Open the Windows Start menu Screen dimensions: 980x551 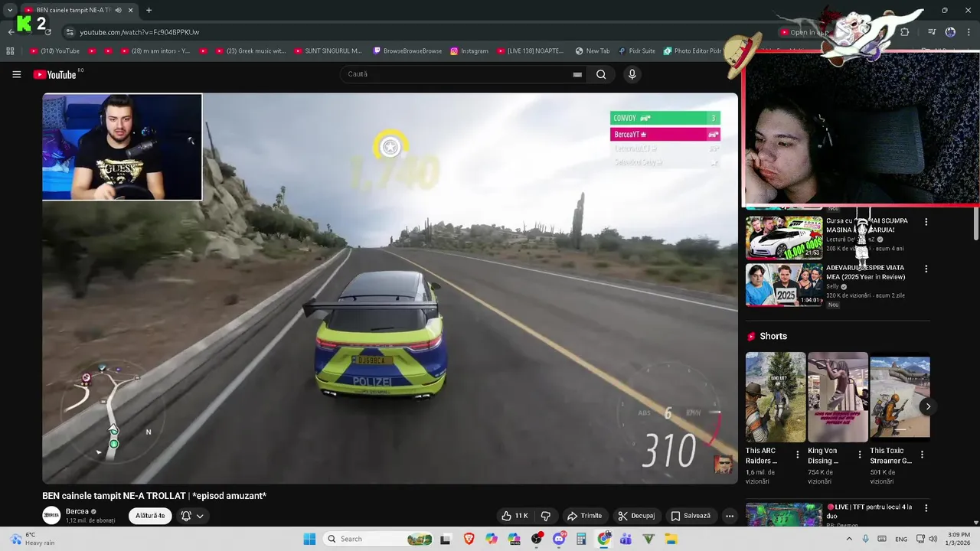309,539
